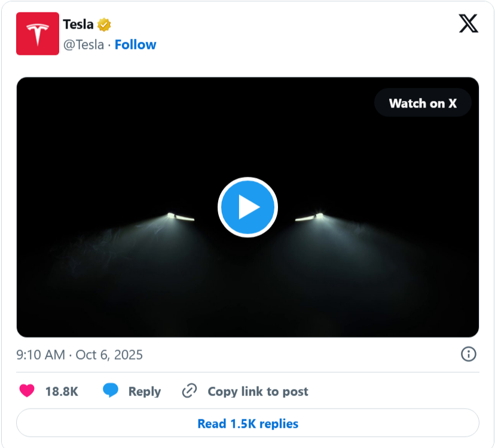Click the 18.8K likes count
Image resolution: width=495 pixels, height=448 pixels.
click(x=62, y=392)
